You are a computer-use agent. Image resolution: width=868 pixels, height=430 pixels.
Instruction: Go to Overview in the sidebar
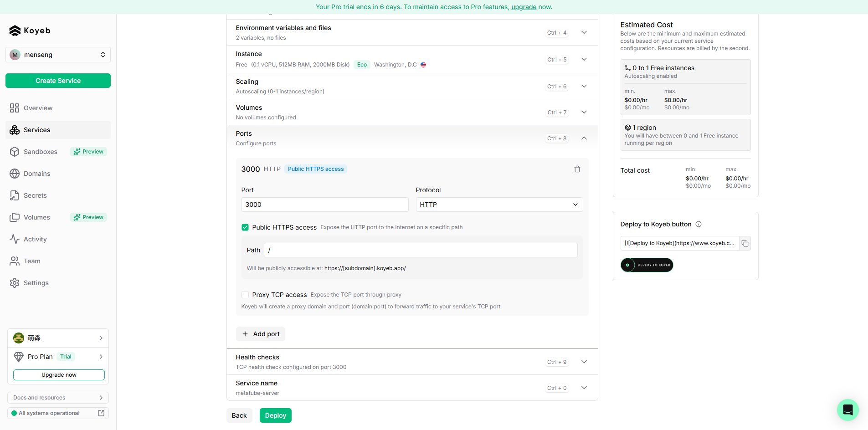[x=14, y=108]
